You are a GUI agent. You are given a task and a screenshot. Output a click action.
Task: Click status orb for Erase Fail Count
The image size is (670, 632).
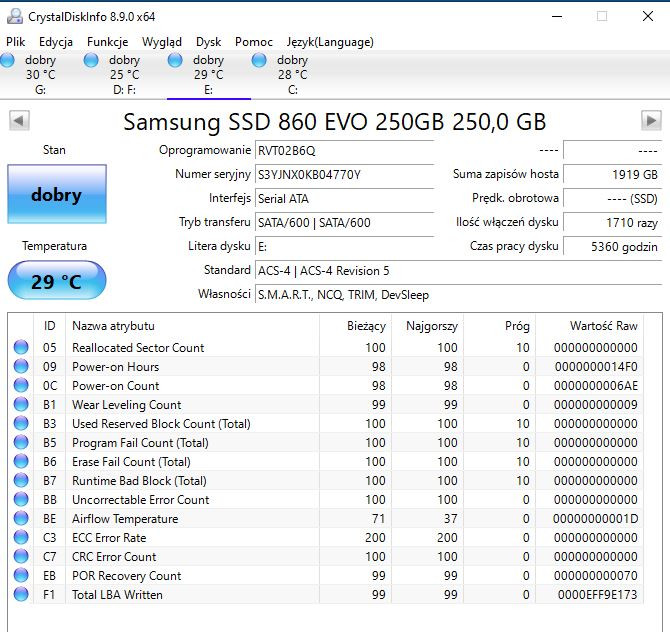click(x=21, y=461)
